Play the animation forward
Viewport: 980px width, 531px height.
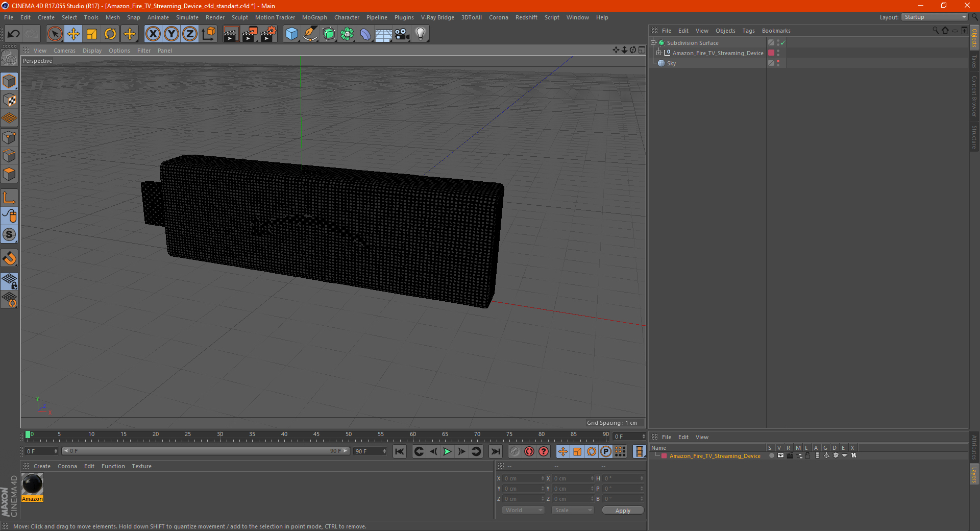[447, 451]
